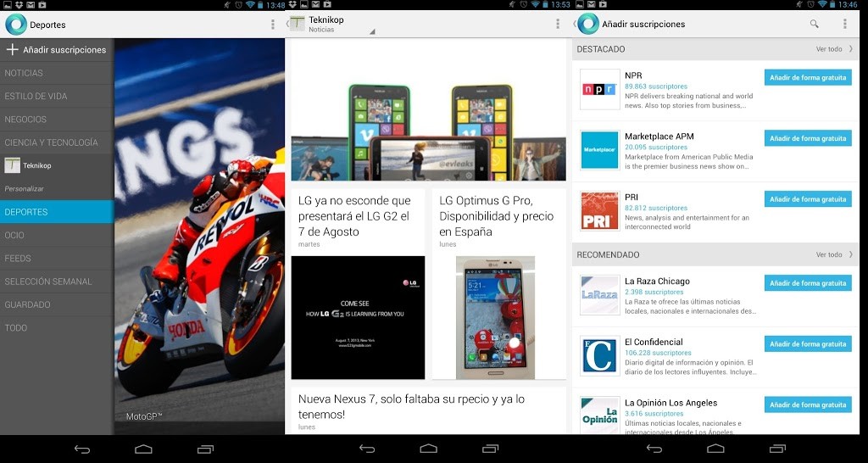Tap the recent apps button in middle screen
Viewport: 868px width, 463px height.
[x=491, y=449]
